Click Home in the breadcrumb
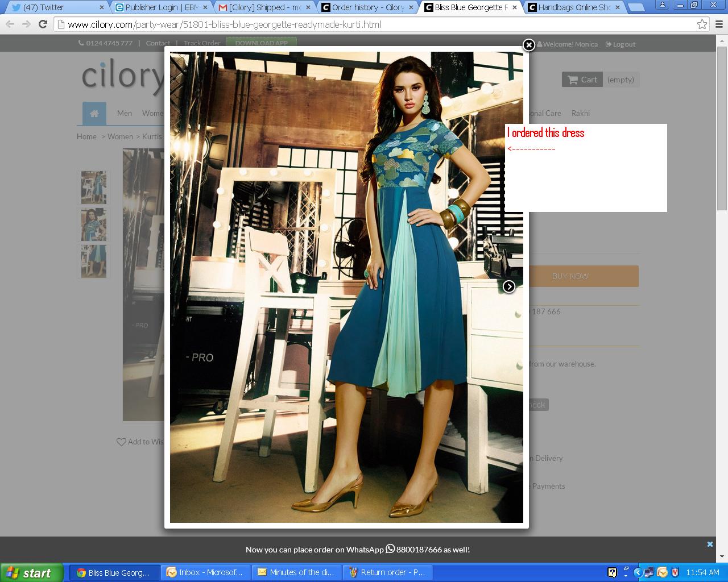Viewport: 728px width, 582px height. click(86, 136)
